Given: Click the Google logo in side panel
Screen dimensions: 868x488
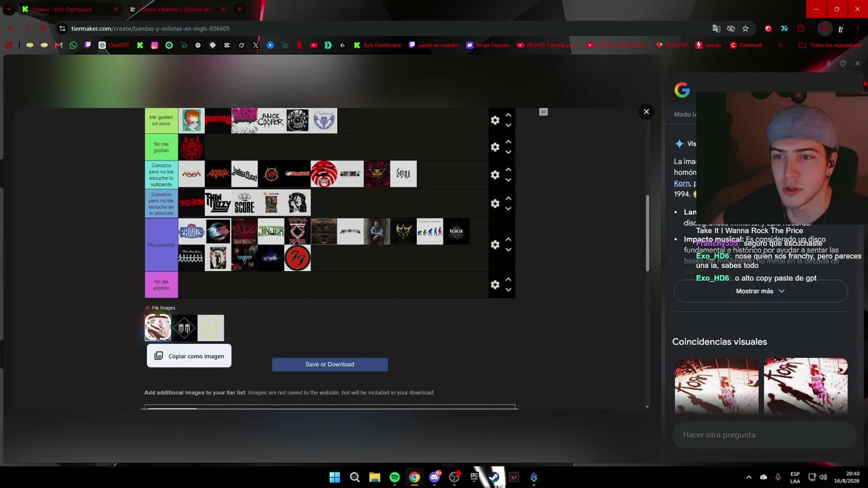Looking at the screenshot, I should pos(682,89).
